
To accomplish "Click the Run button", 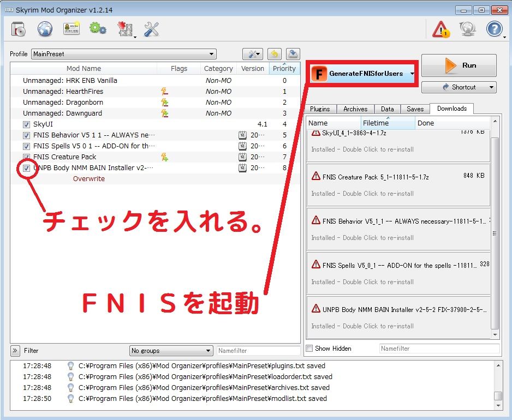I will pos(459,65).
